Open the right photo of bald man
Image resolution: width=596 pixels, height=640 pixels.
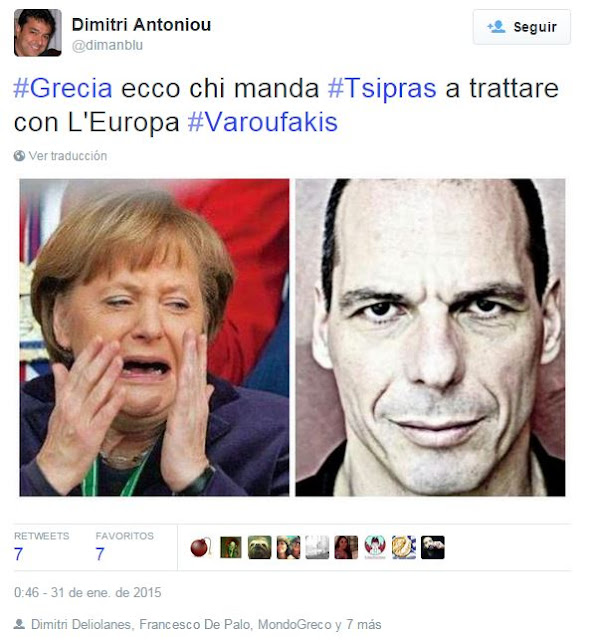click(430, 338)
